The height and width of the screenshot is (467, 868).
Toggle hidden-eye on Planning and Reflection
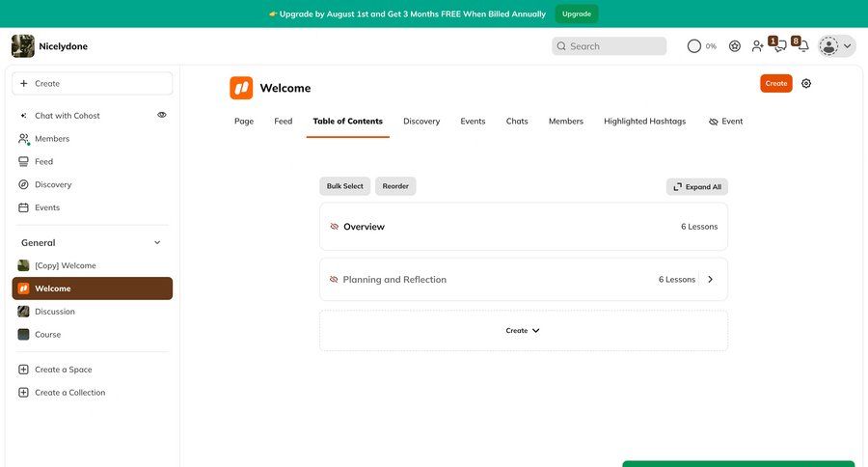334,279
